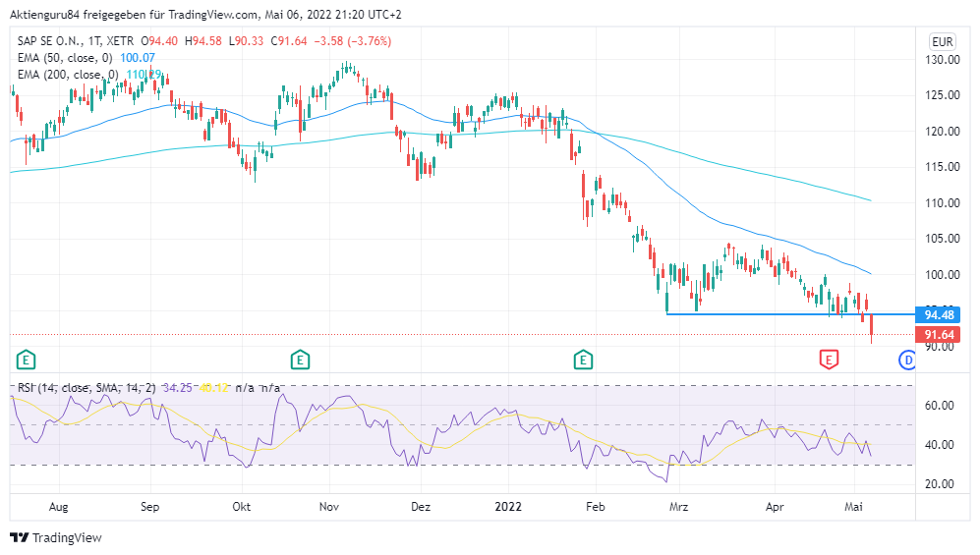The width and height of the screenshot is (980, 555).
Task: Click the blue dividend D marker
Action: 907,361
